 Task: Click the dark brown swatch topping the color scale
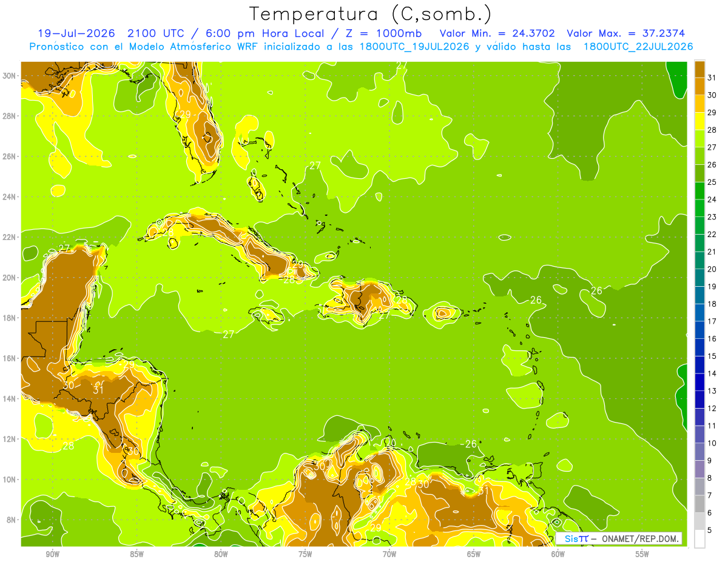point(699,69)
